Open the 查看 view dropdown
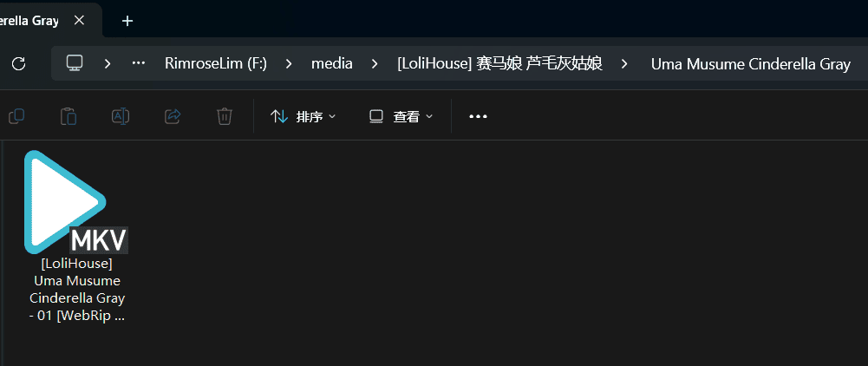Screen dimensions: 868x366 pos(401,117)
